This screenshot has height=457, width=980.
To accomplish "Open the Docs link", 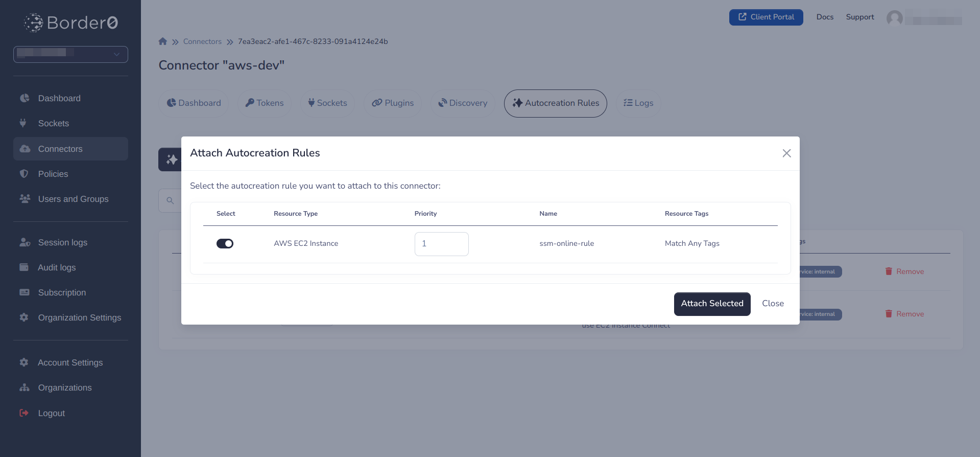I will (825, 17).
